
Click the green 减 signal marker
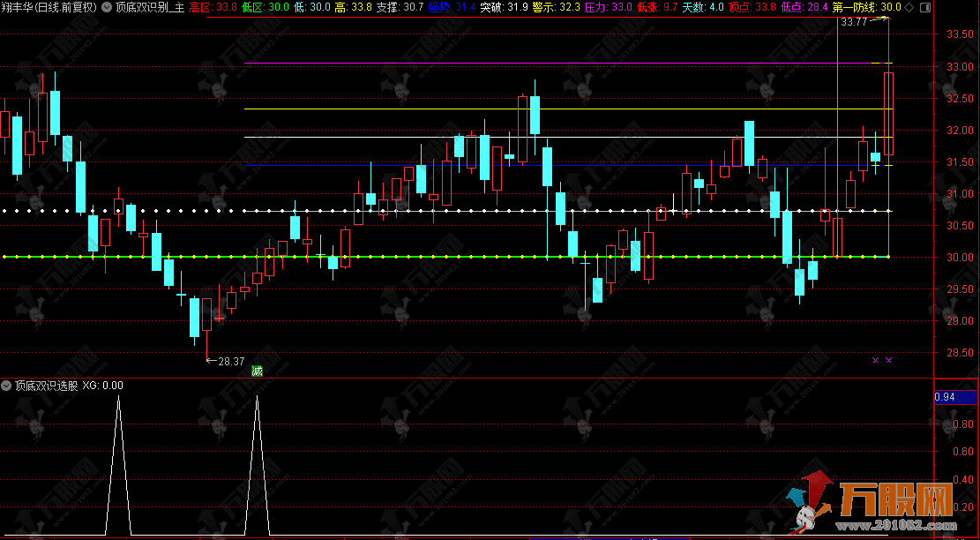[257, 371]
